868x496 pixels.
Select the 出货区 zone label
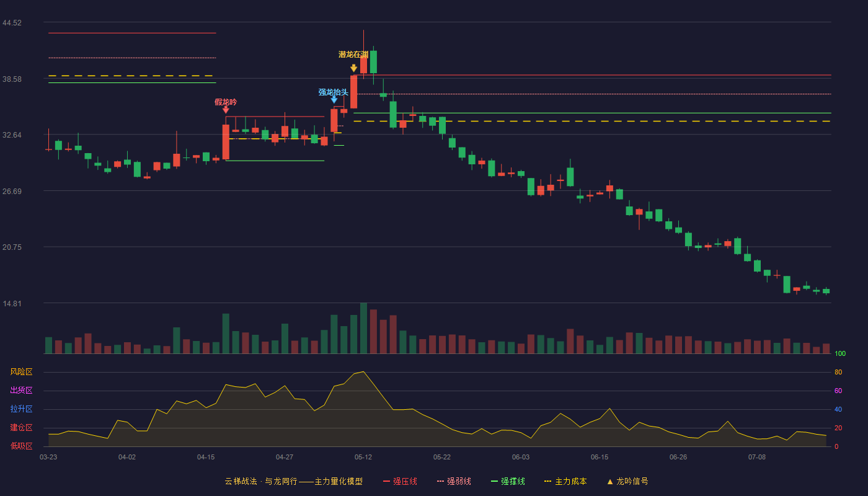(21, 391)
